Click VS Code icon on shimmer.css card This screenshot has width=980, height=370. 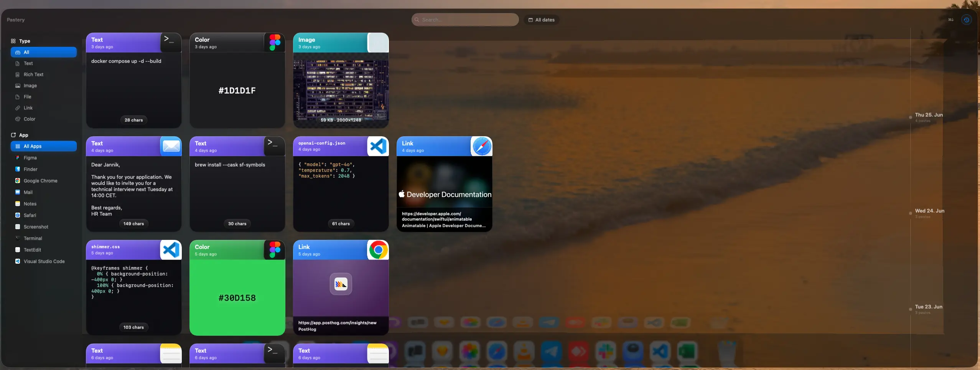pos(171,250)
